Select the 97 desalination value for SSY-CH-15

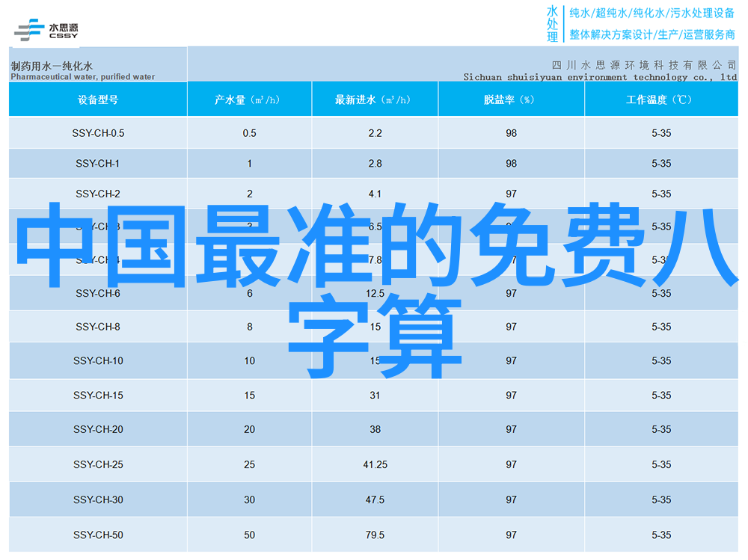coord(512,396)
